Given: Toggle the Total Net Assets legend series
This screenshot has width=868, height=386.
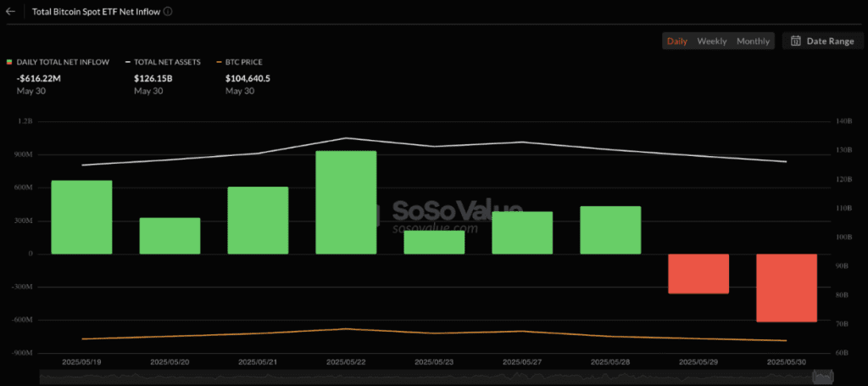Looking at the screenshot, I should (164, 62).
